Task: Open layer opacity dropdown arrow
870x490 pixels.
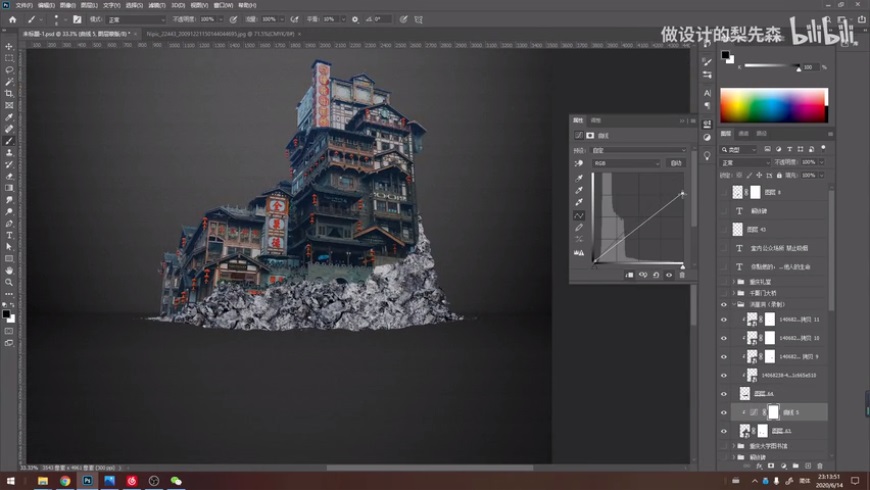Action: tap(822, 162)
